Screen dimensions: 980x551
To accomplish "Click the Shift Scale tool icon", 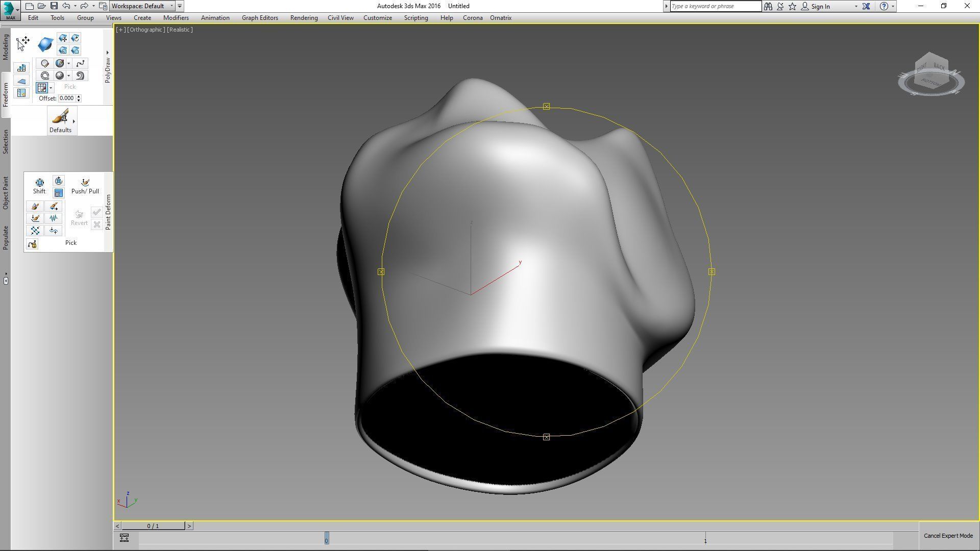I will point(59,193).
